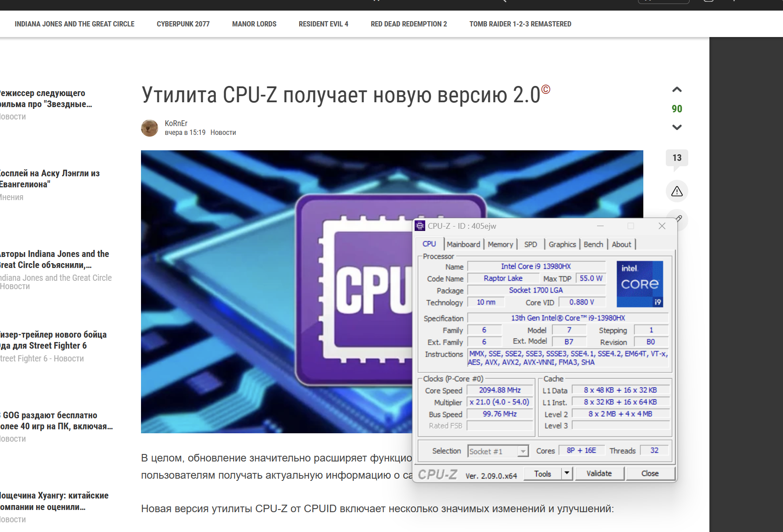Click the Revision value B0
This screenshot has height=532, width=783.
(651, 342)
